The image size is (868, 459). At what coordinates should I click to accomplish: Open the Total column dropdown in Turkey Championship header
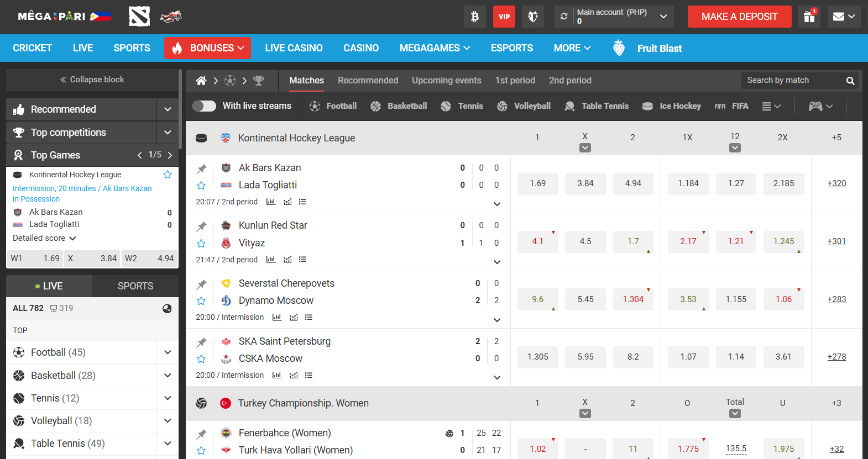(x=735, y=414)
